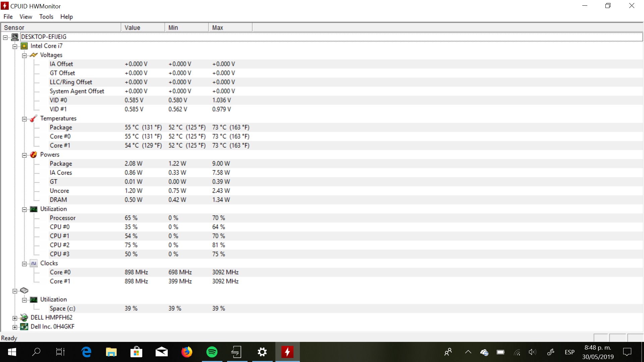Select the Uncore power row
Image resolution: width=644 pixels, height=362 pixels.
point(346,191)
